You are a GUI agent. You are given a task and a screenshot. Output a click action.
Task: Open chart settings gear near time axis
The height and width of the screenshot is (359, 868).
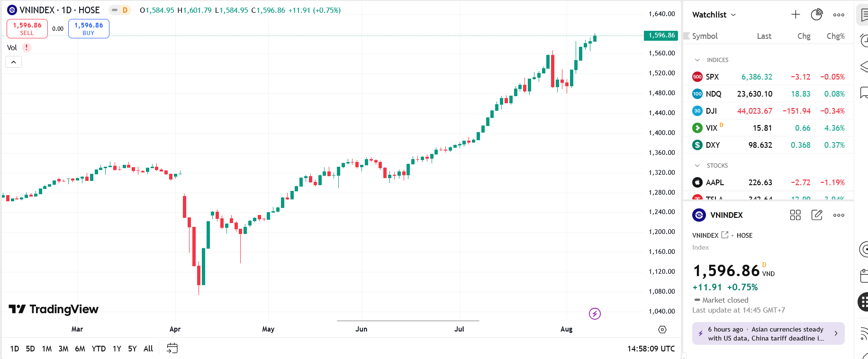[662, 329]
